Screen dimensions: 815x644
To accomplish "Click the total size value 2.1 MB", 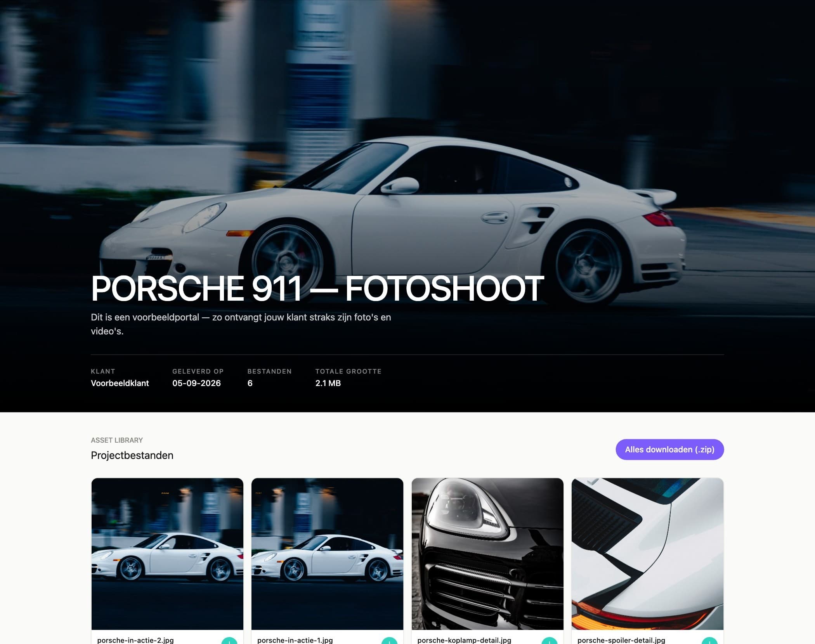I will [328, 383].
